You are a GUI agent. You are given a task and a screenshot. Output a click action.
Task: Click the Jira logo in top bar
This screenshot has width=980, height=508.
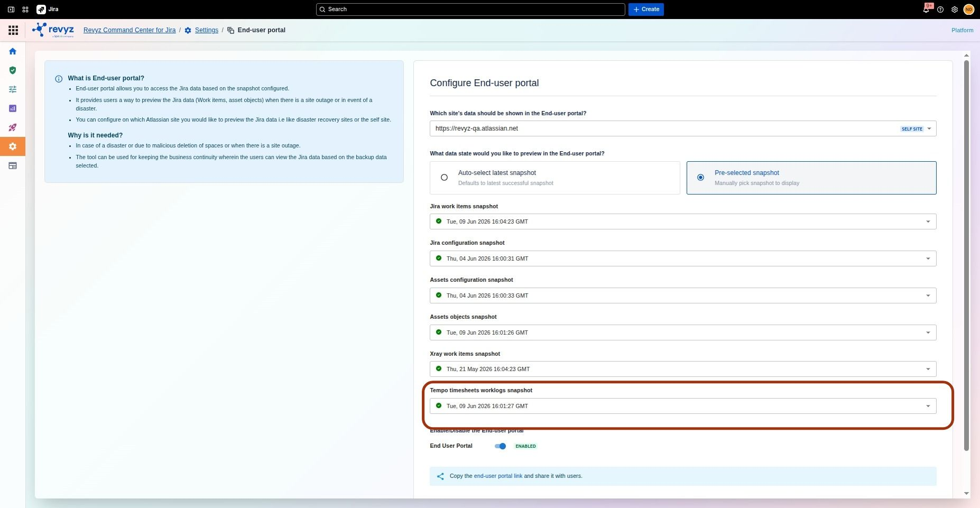tap(48, 10)
